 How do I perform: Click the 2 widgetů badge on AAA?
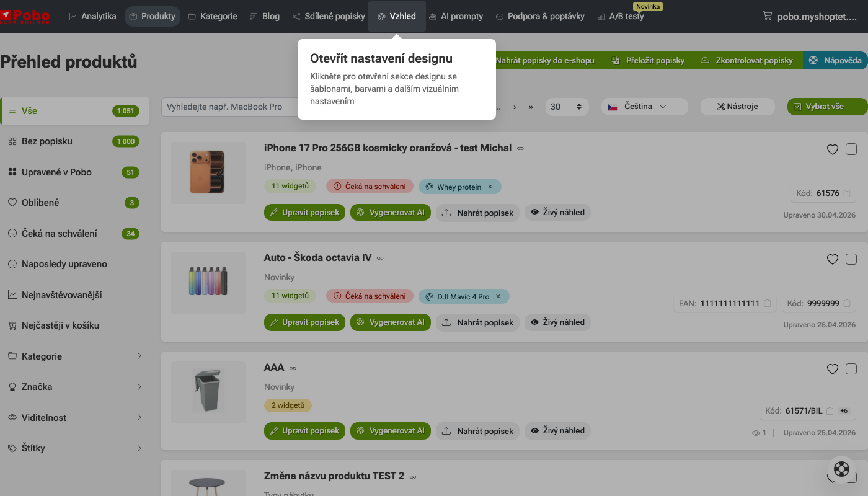click(288, 405)
